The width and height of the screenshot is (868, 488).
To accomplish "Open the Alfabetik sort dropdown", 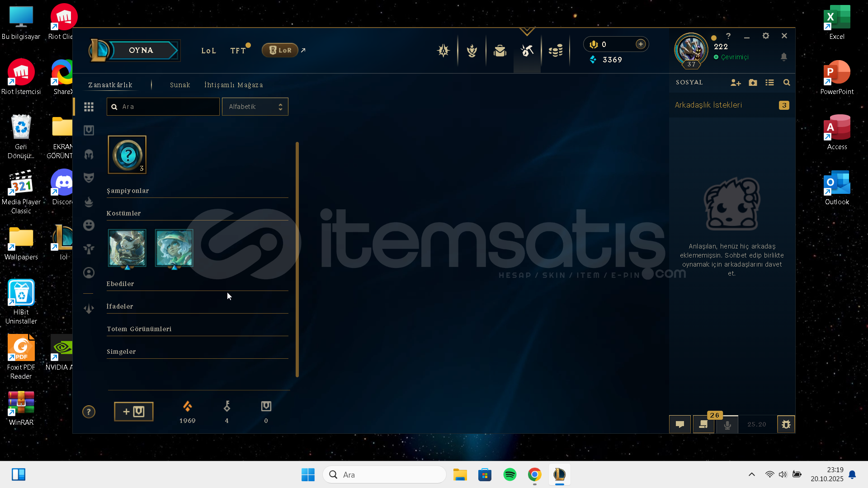I will [255, 107].
